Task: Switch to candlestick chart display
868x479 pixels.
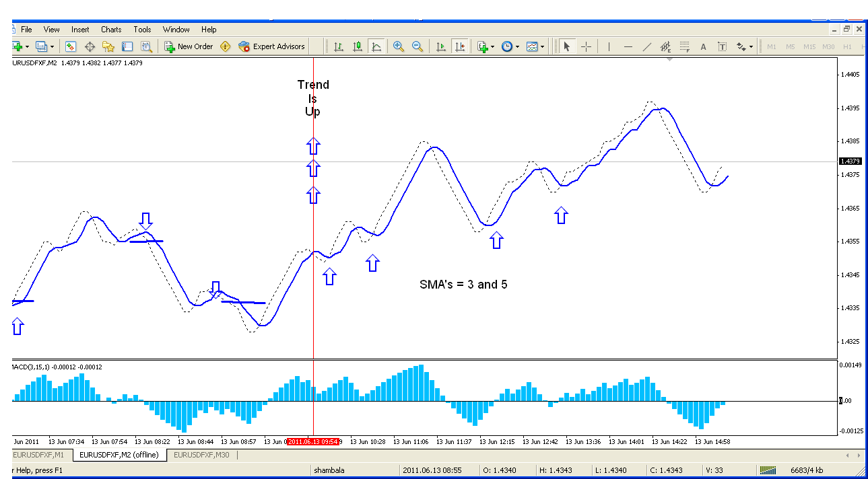Action: pyautogui.click(x=358, y=46)
